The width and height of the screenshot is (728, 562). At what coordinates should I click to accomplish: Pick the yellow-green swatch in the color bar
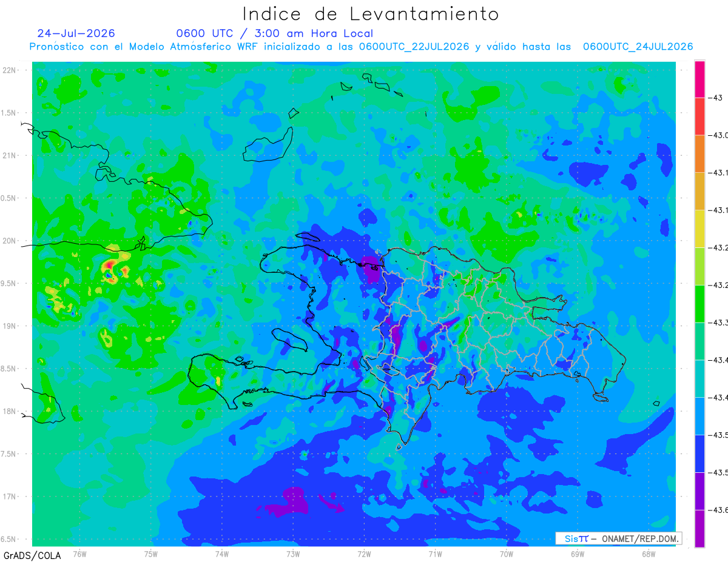(699, 266)
